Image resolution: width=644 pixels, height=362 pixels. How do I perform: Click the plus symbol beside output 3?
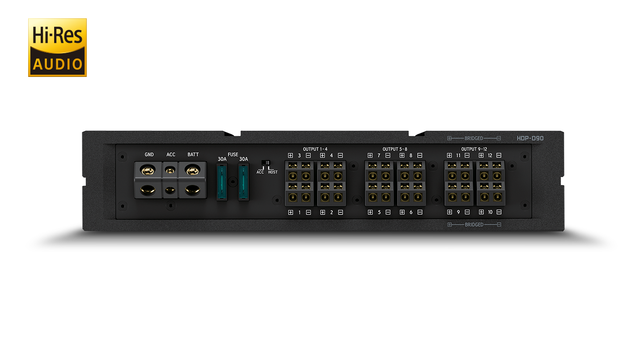(x=290, y=156)
